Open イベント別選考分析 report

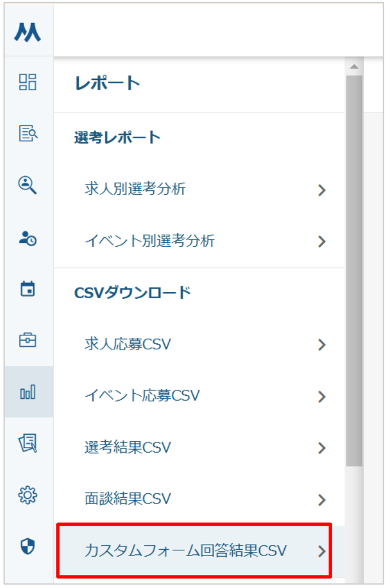tap(149, 241)
